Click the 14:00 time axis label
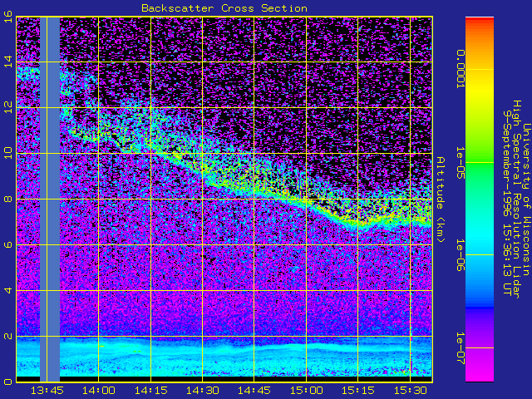Viewport: 532px width, 399px height. click(98, 391)
